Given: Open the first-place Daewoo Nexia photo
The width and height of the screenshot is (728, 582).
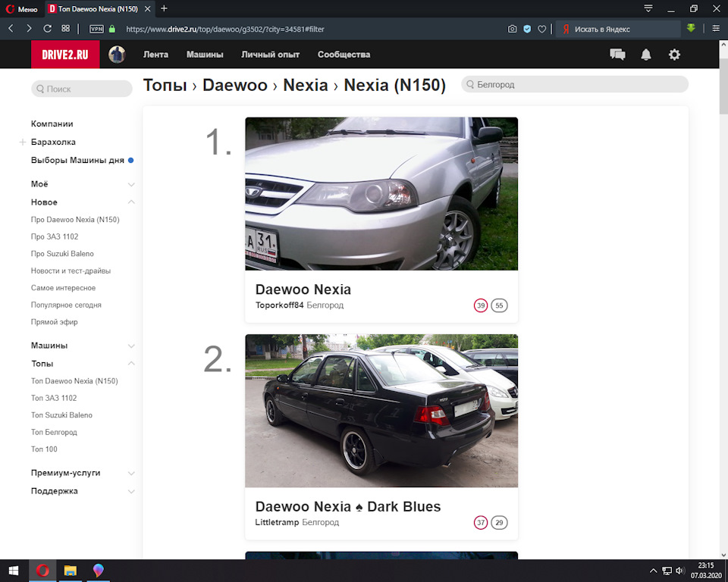Looking at the screenshot, I should [381, 193].
